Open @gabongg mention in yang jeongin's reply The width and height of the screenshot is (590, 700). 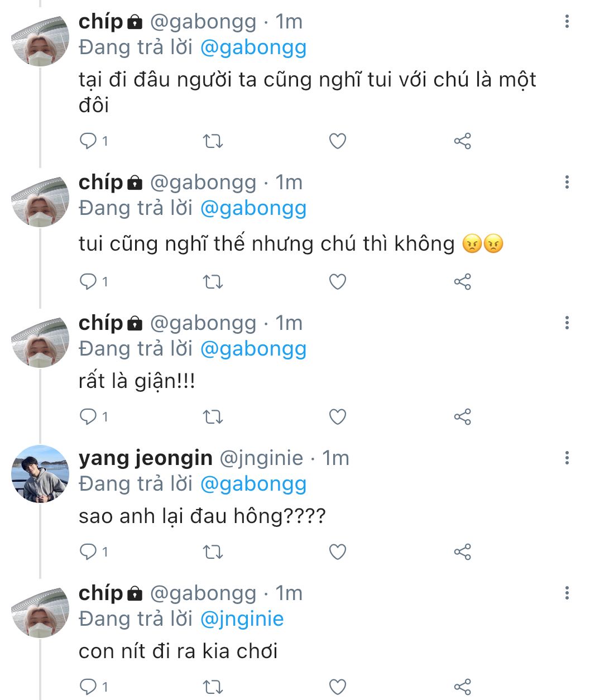click(253, 484)
